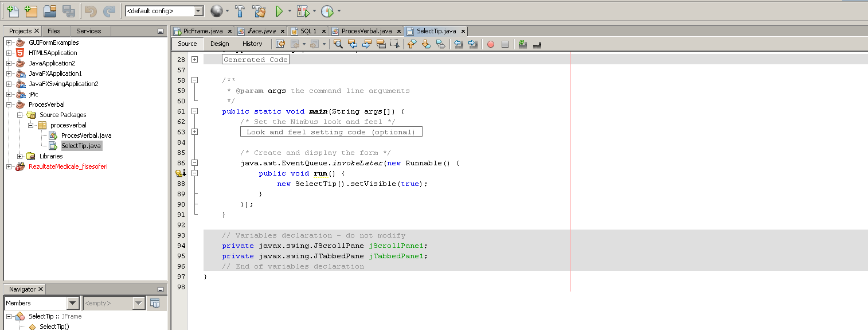Open the Members dropdown in Navigator
868x330 pixels.
point(73,303)
